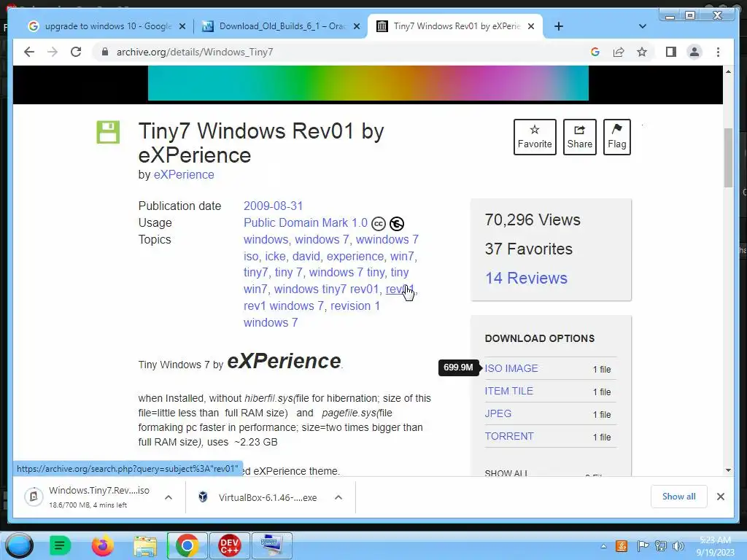Download the ISO IMAGE file

pos(511,368)
